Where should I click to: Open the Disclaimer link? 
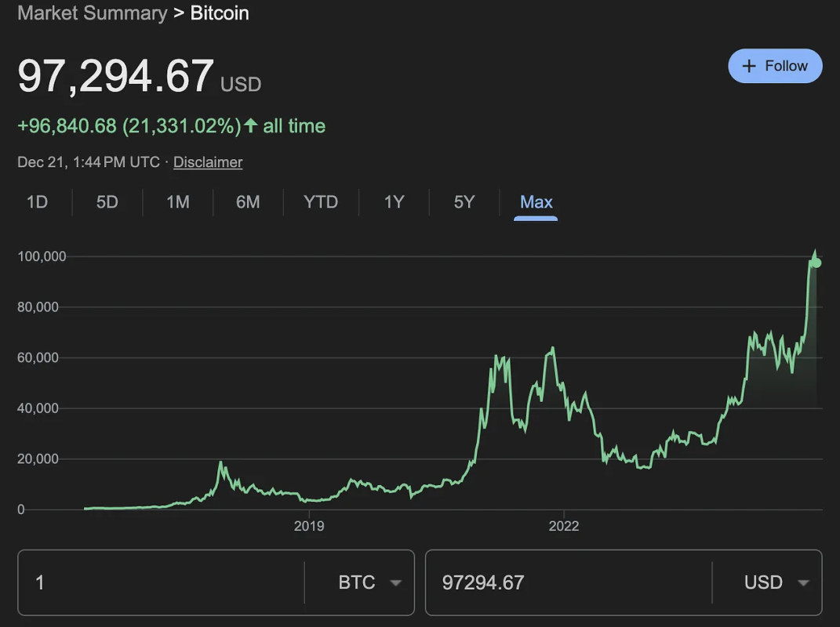(208, 162)
